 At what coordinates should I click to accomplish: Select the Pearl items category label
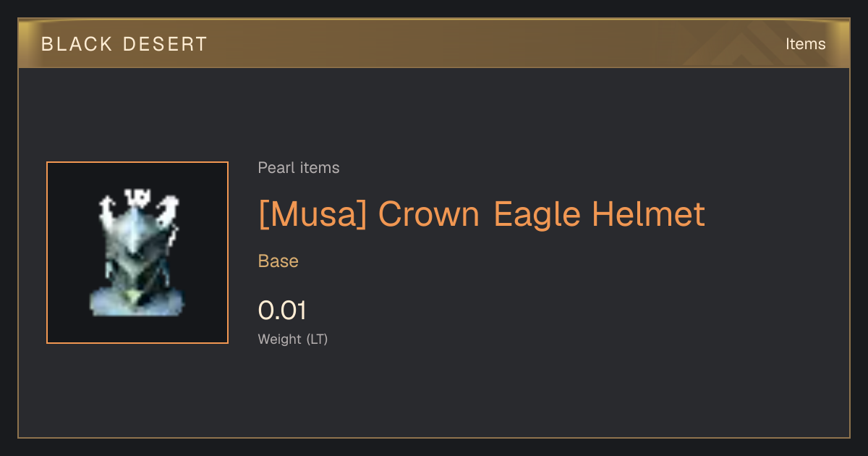299,168
